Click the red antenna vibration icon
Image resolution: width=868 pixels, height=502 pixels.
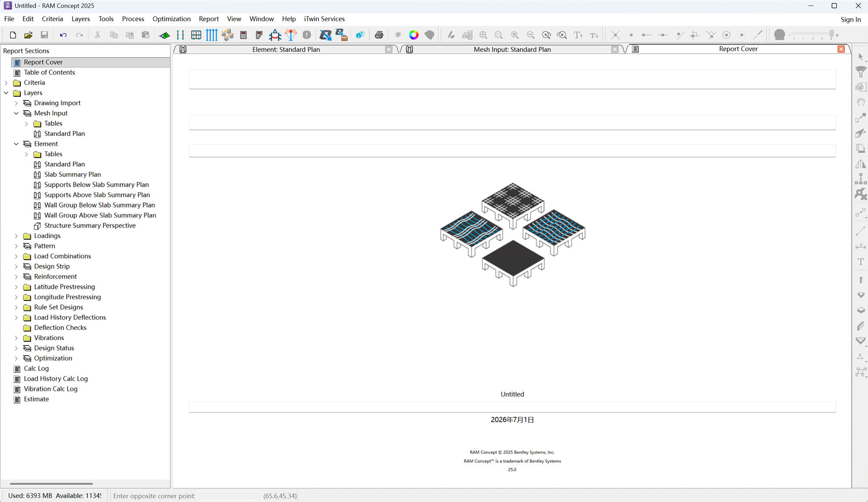291,35
